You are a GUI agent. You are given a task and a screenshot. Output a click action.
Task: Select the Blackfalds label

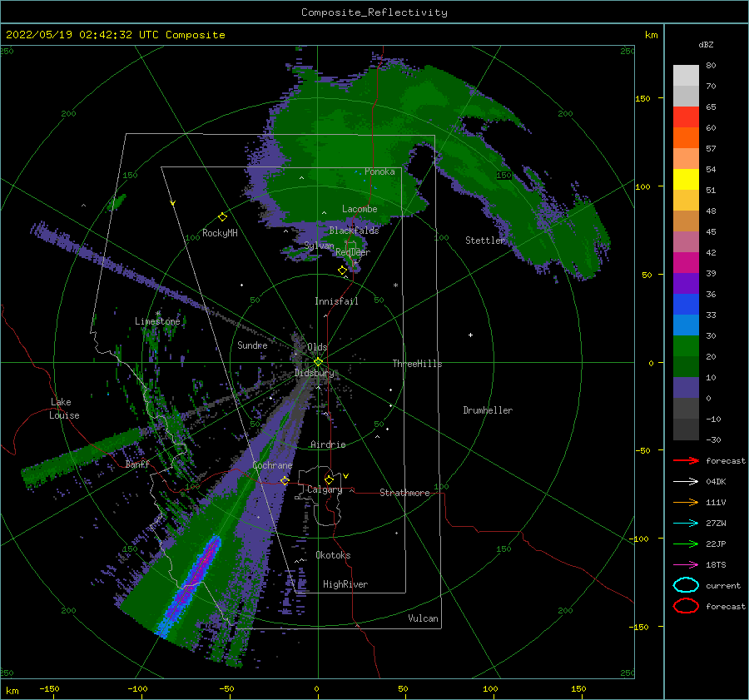[354, 231]
